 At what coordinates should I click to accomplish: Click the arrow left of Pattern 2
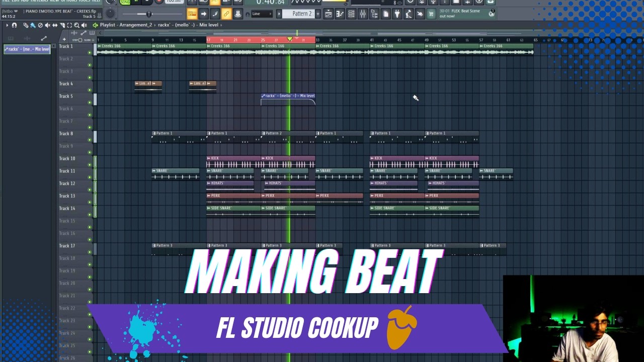279,14
